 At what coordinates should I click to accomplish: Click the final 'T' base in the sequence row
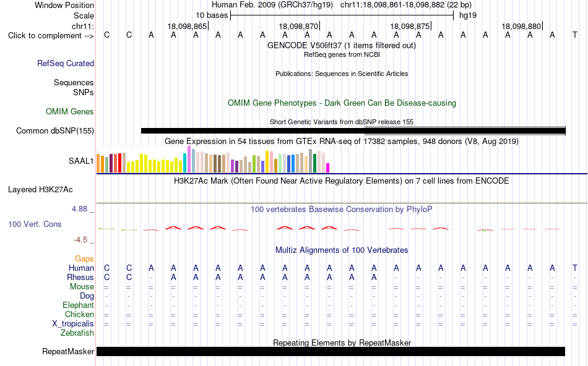click(575, 35)
